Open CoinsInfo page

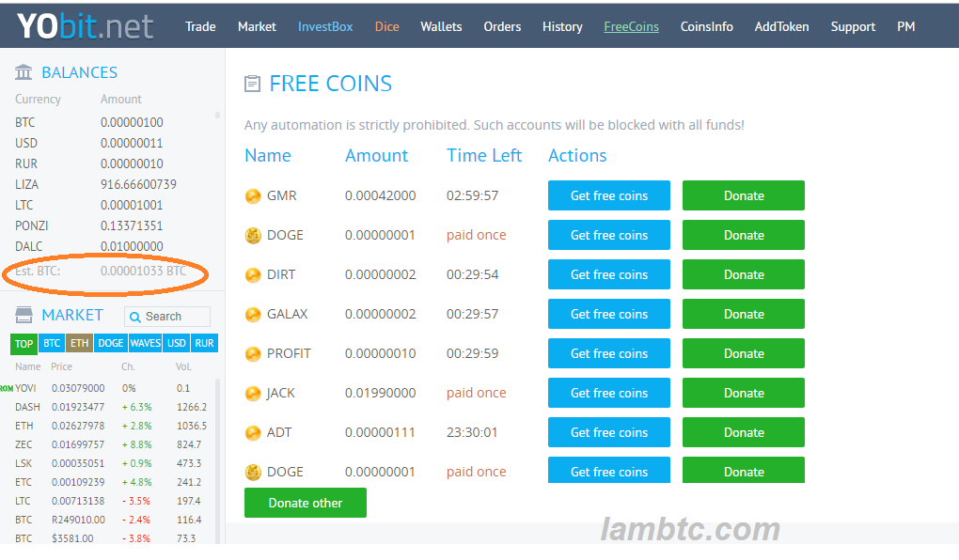[706, 27]
